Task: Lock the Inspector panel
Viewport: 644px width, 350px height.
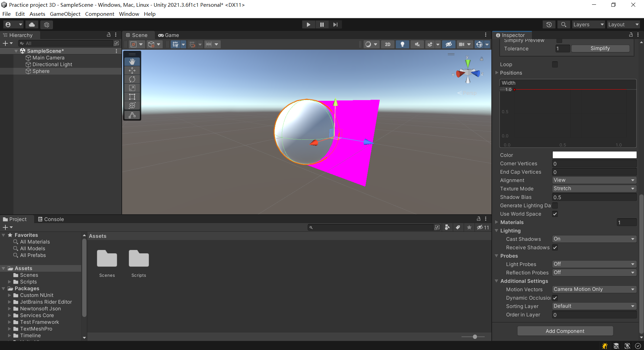Action: point(631,35)
